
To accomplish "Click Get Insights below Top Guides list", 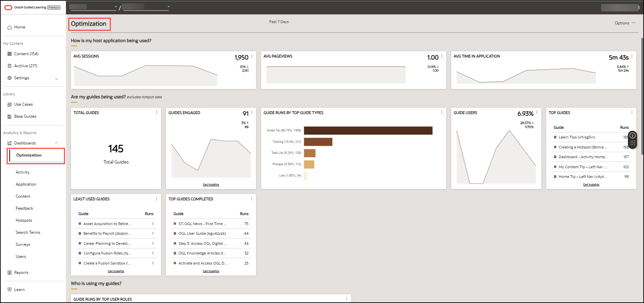I will tap(591, 184).
